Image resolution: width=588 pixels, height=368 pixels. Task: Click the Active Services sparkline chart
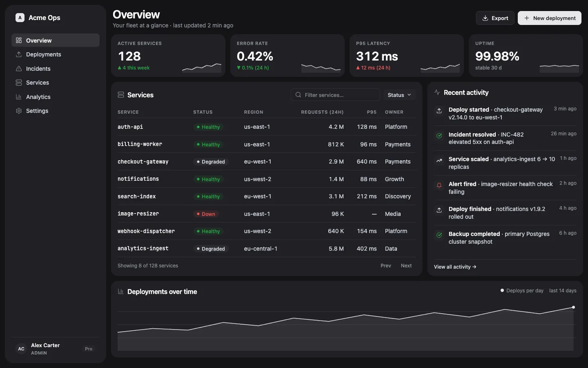pyautogui.click(x=202, y=67)
